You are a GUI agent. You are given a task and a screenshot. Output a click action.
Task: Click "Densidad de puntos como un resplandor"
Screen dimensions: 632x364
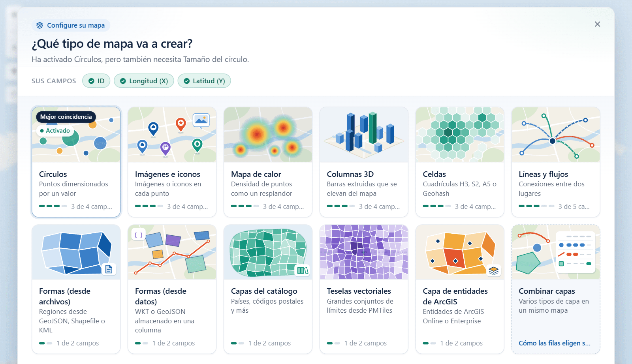tap(261, 189)
